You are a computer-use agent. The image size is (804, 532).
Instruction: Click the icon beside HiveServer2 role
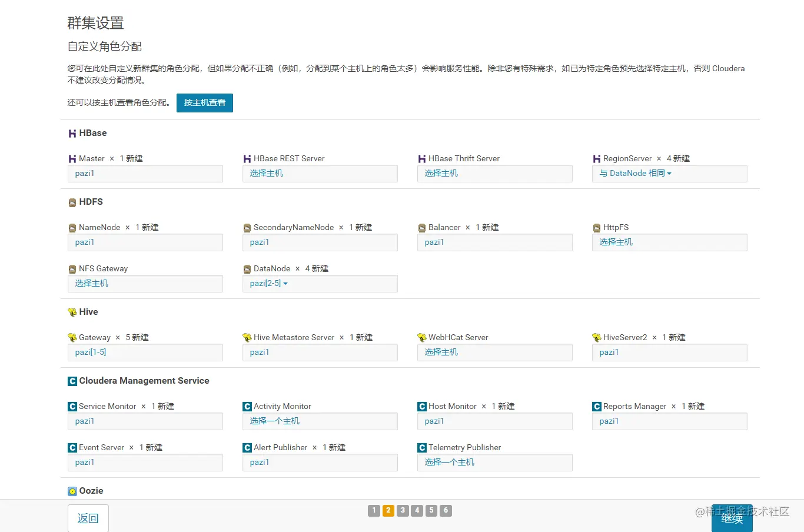point(597,338)
